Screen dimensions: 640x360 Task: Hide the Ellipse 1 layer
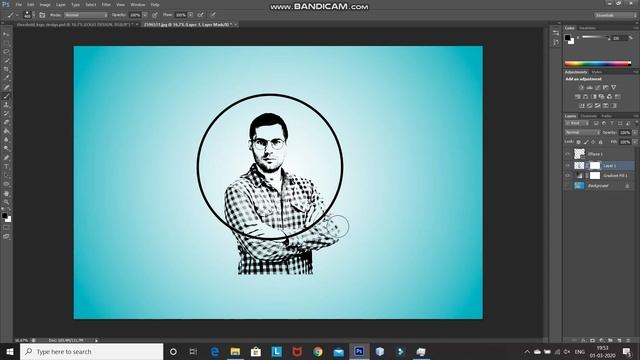click(x=567, y=154)
